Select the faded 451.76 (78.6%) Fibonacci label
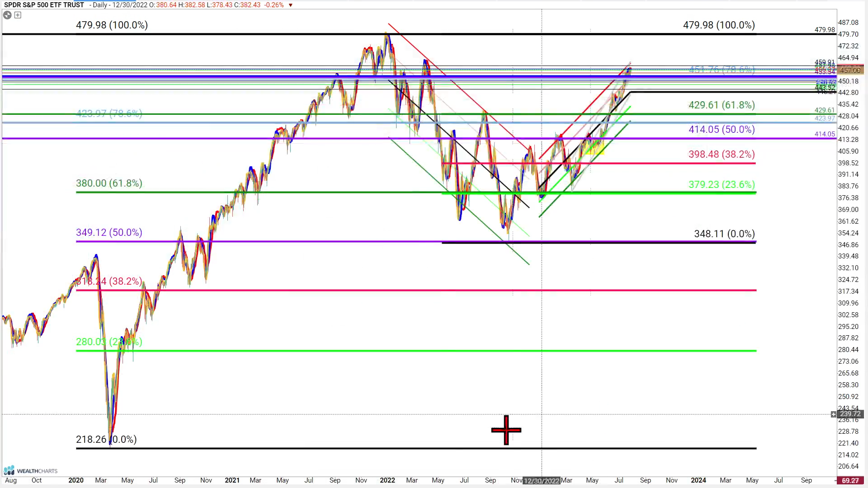The height and width of the screenshot is (488, 868). (x=722, y=70)
